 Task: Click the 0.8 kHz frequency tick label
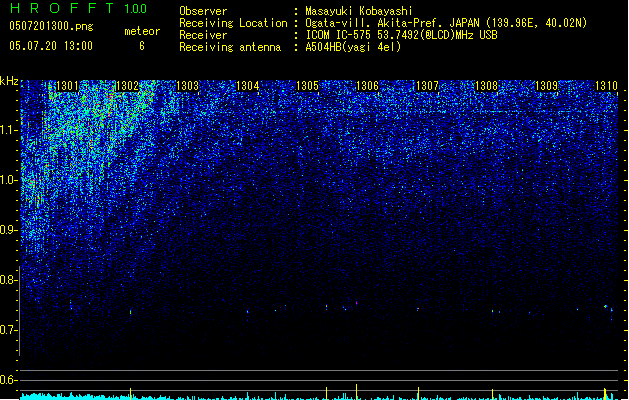click(x=8, y=280)
